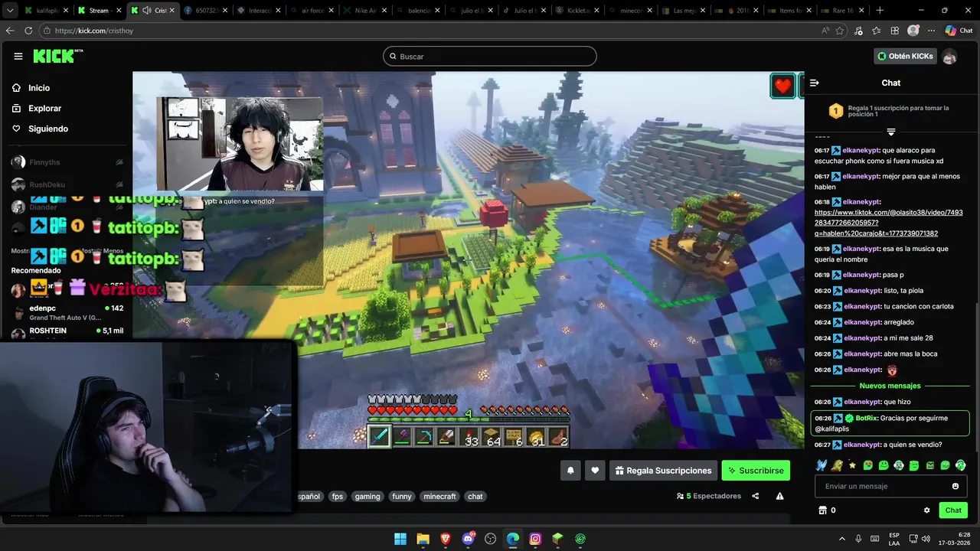Click the minecraft tag
The width and height of the screenshot is (980, 551).
pyautogui.click(x=440, y=496)
